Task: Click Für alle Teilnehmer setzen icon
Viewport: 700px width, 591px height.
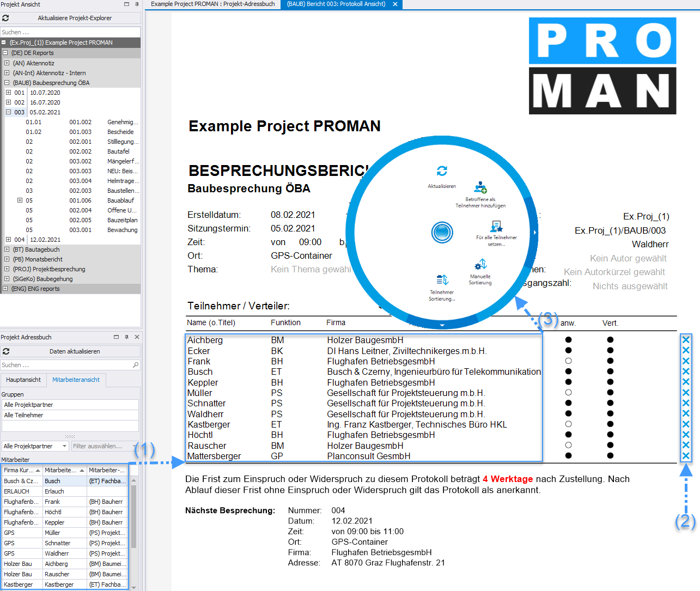Action: (x=496, y=226)
